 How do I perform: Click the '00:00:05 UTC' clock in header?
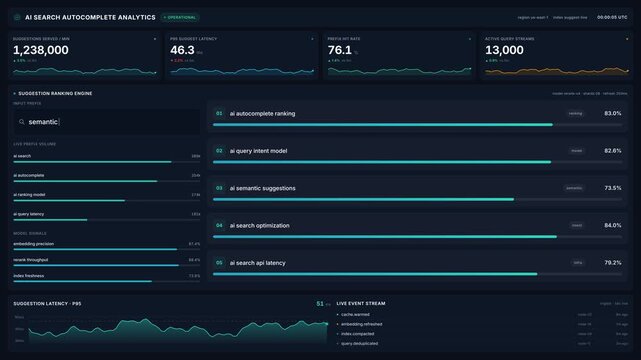(x=612, y=18)
